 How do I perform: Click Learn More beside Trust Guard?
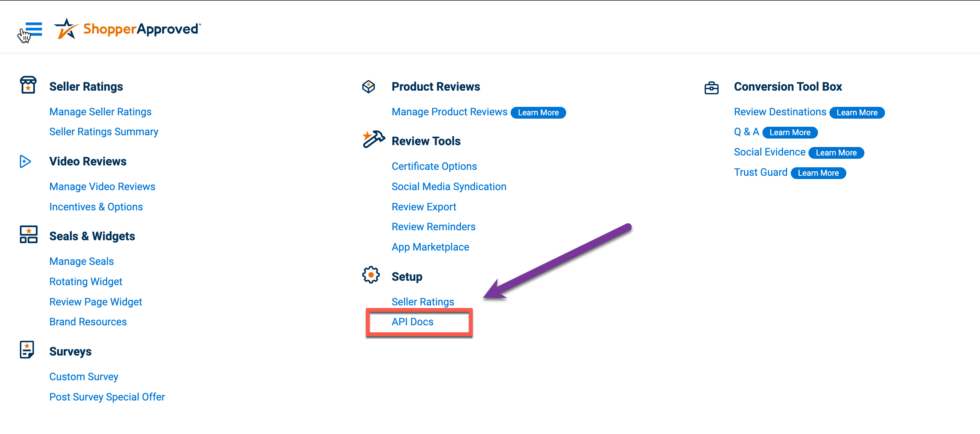point(819,173)
